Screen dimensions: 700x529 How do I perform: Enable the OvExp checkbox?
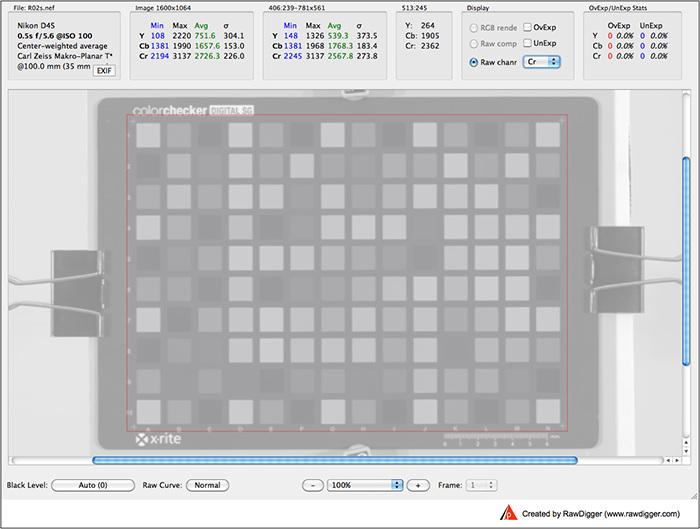coord(527,27)
